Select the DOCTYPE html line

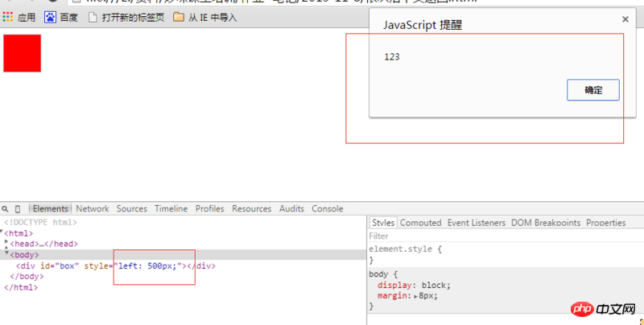click(41, 222)
